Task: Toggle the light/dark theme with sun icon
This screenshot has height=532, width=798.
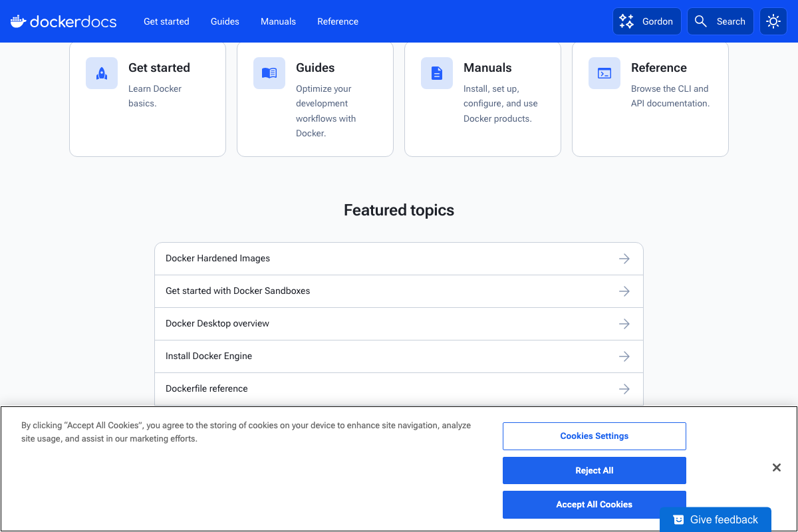Action: pyautogui.click(x=773, y=21)
